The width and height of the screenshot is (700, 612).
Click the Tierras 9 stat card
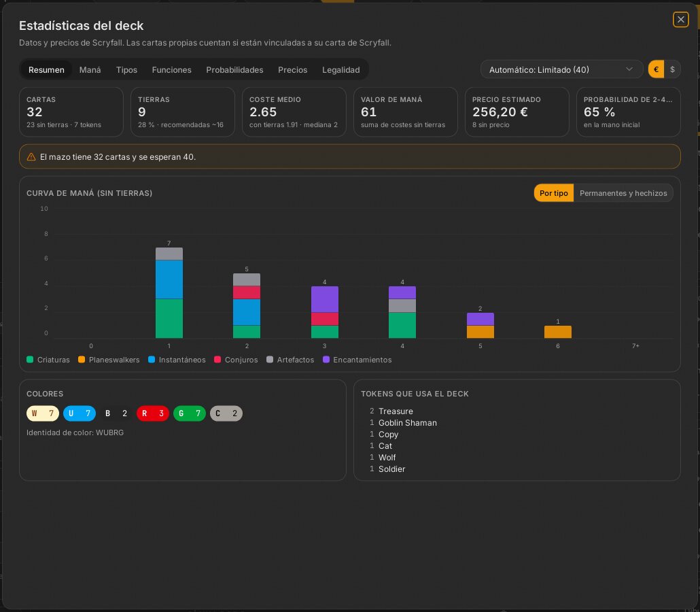point(183,112)
